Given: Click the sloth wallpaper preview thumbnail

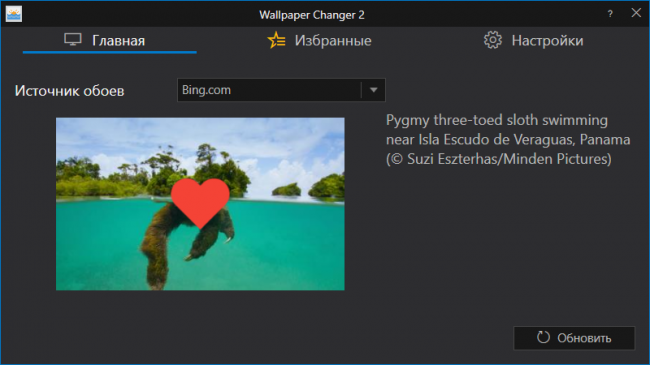Looking at the screenshot, I should (200, 204).
